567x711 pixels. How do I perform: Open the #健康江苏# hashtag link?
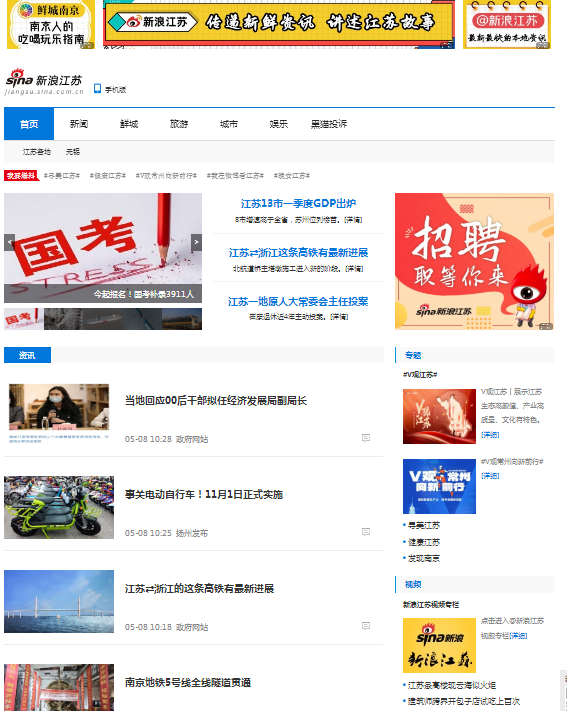108,175
